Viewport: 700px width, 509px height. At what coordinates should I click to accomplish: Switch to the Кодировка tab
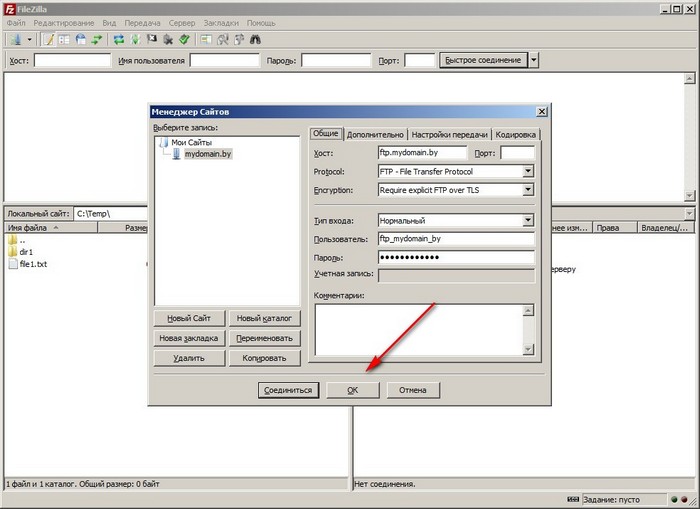(515, 134)
